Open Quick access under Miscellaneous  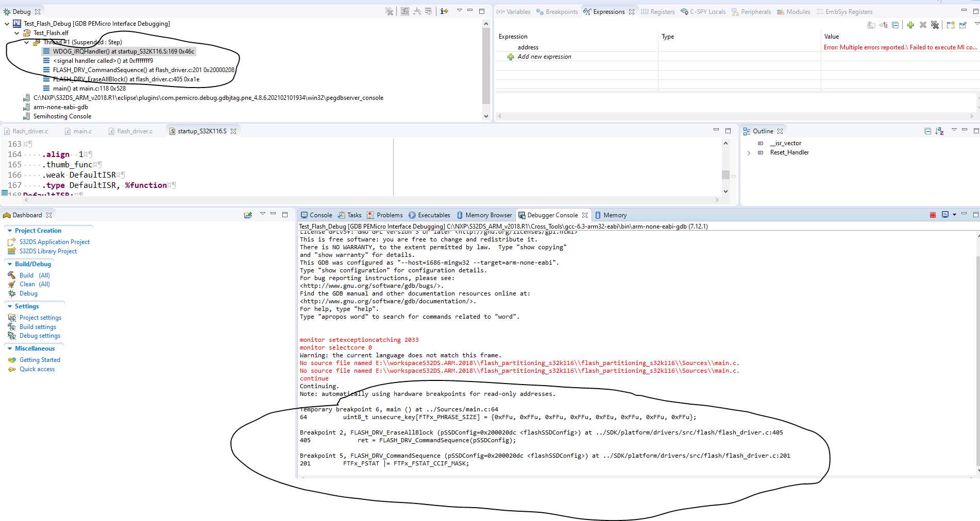pos(37,369)
